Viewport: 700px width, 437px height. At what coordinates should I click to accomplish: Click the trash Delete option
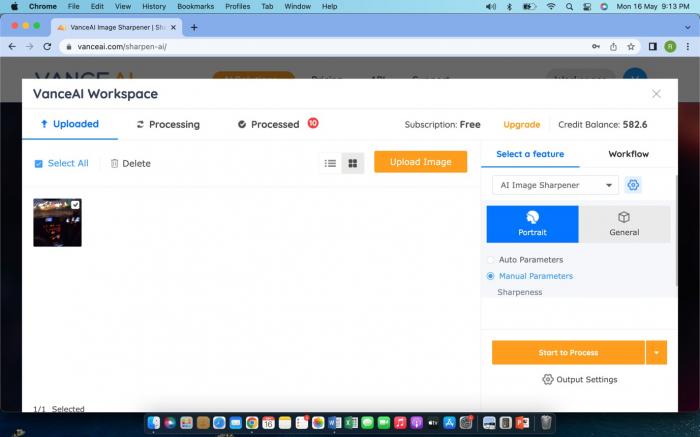click(130, 163)
